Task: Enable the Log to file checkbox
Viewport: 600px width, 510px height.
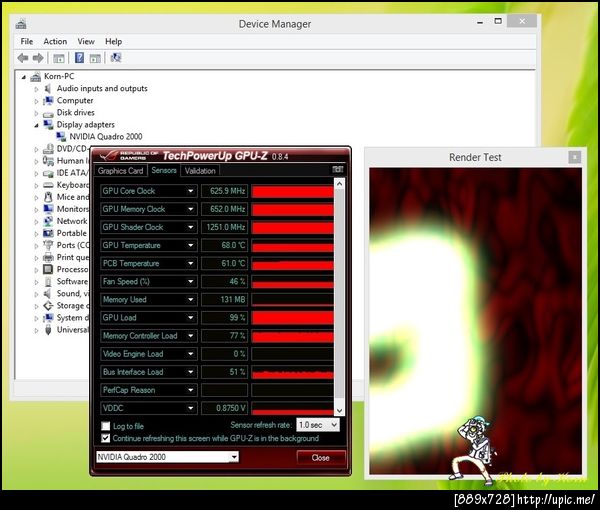Action: [x=106, y=426]
